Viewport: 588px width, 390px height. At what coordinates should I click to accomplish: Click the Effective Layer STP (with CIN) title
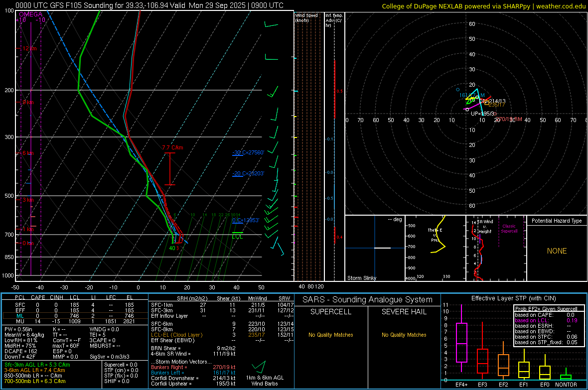[513, 298]
